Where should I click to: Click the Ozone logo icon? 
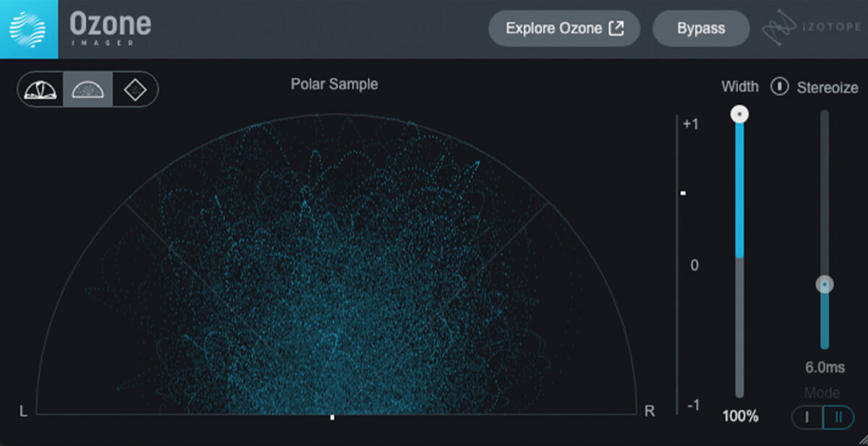pos(28,29)
